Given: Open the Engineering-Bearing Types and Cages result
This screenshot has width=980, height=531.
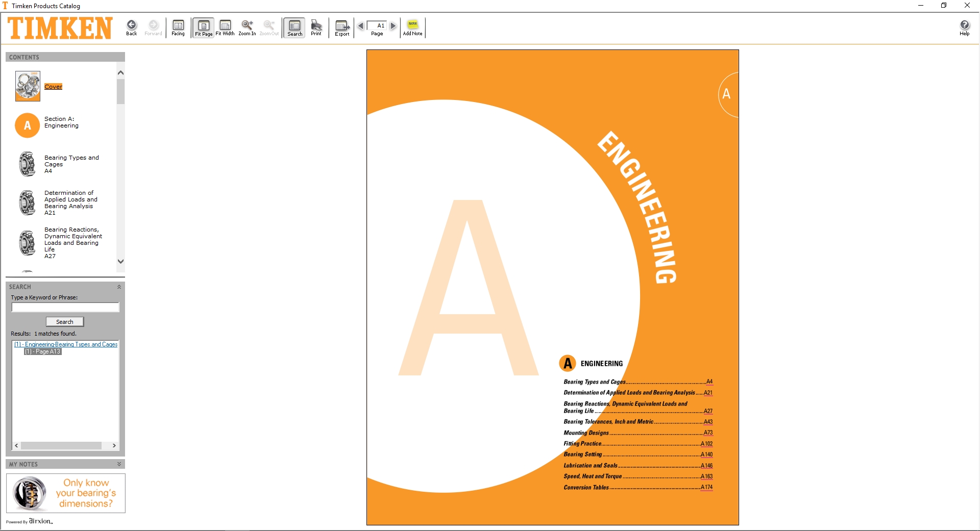Looking at the screenshot, I should click(66, 344).
